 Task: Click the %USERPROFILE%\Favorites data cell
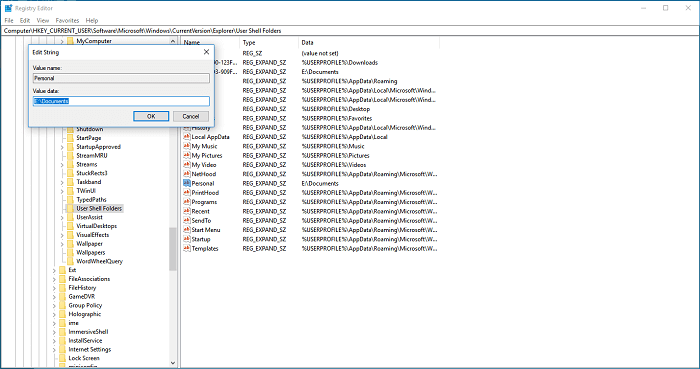click(337, 118)
